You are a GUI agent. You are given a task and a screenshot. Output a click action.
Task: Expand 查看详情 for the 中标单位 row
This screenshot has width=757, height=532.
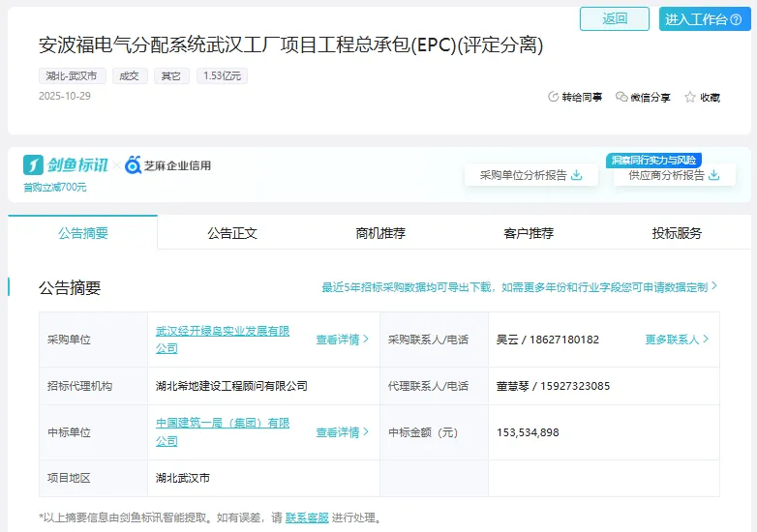click(342, 432)
